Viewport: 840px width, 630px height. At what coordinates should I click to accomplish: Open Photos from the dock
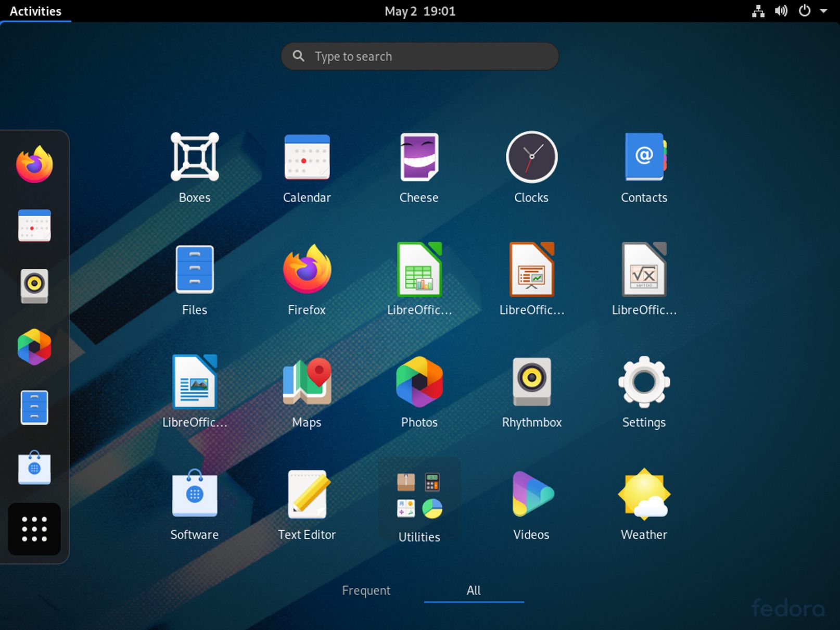(x=34, y=347)
